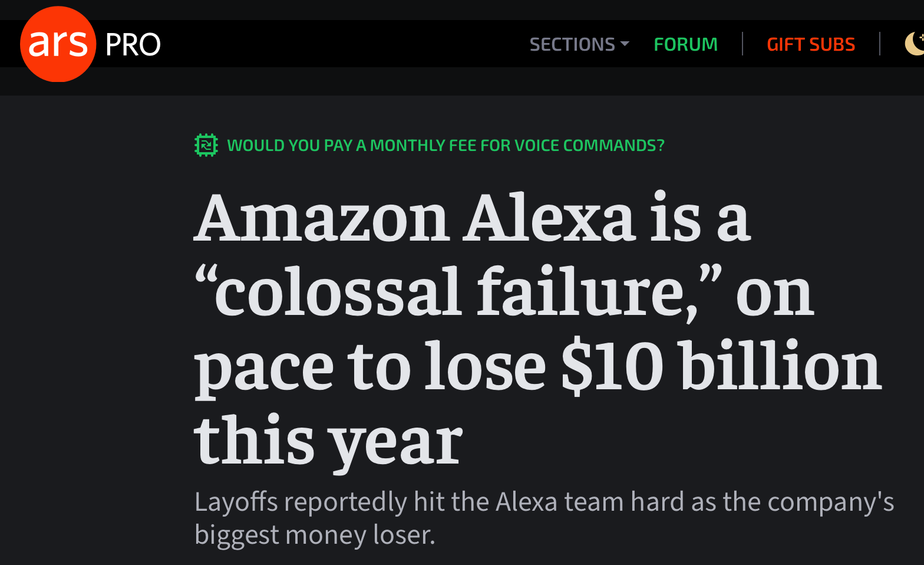Click the 'this year' headline line
The image size is (924, 565).
(x=328, y=441)
